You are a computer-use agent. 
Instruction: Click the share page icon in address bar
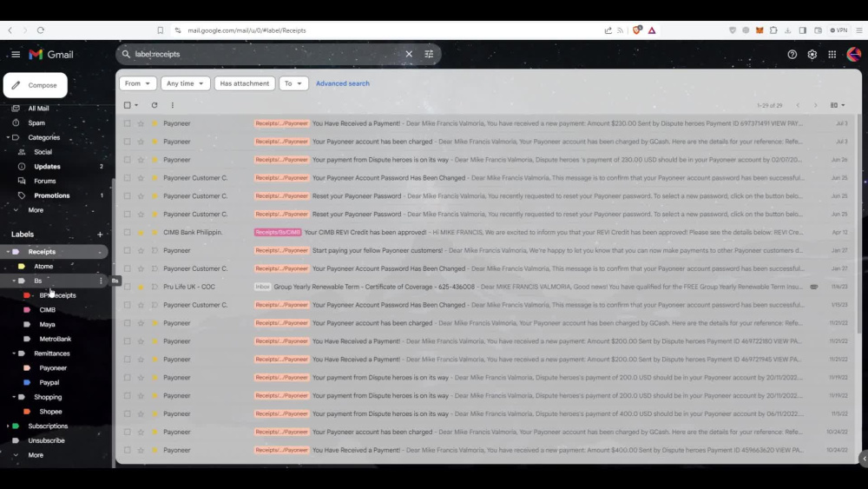click(x=608, y=30)
